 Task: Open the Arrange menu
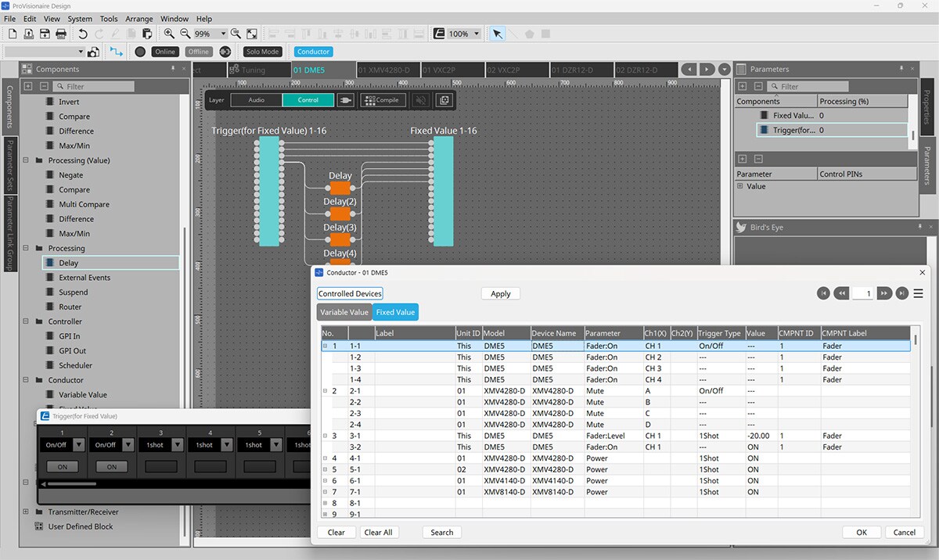[x=139, y=19]
